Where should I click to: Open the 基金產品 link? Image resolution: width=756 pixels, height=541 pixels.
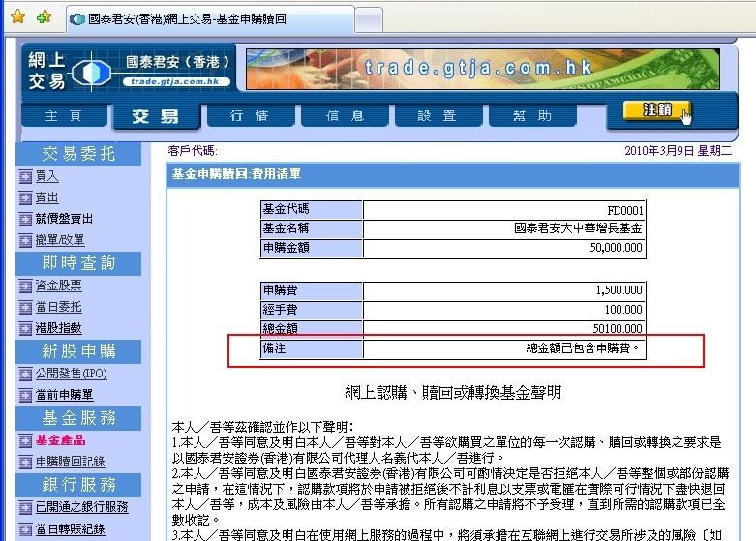pos(60,440)
